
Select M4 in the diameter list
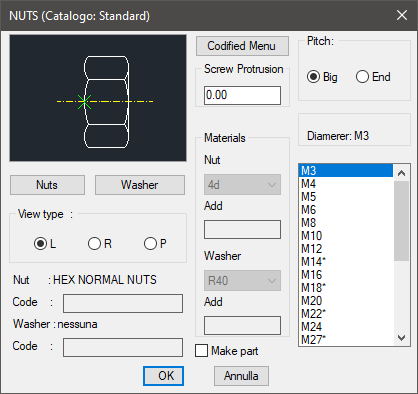coord(346,184)
